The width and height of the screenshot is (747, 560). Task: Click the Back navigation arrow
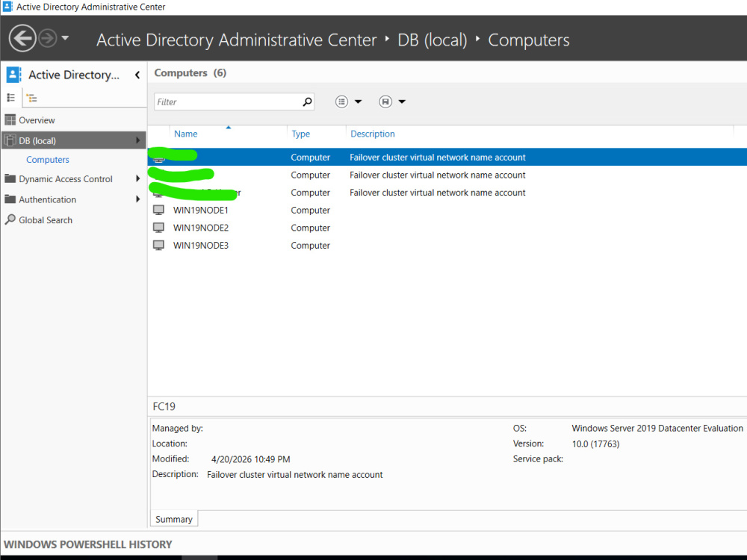(x=22, y=38)
